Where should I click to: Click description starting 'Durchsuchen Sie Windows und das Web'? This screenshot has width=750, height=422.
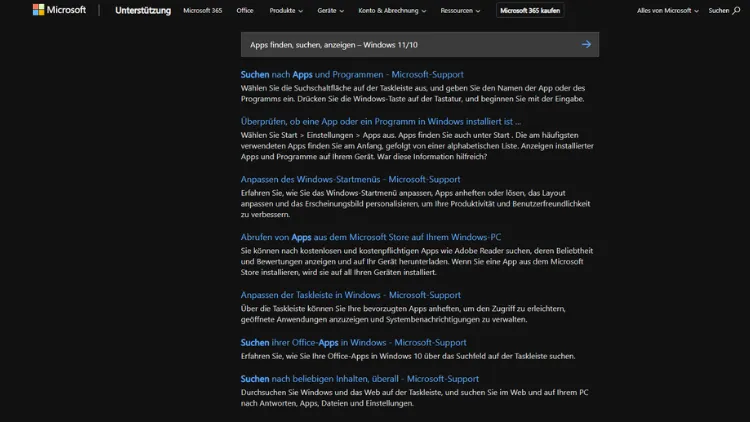pyautogui.click(x=414, y=398)
